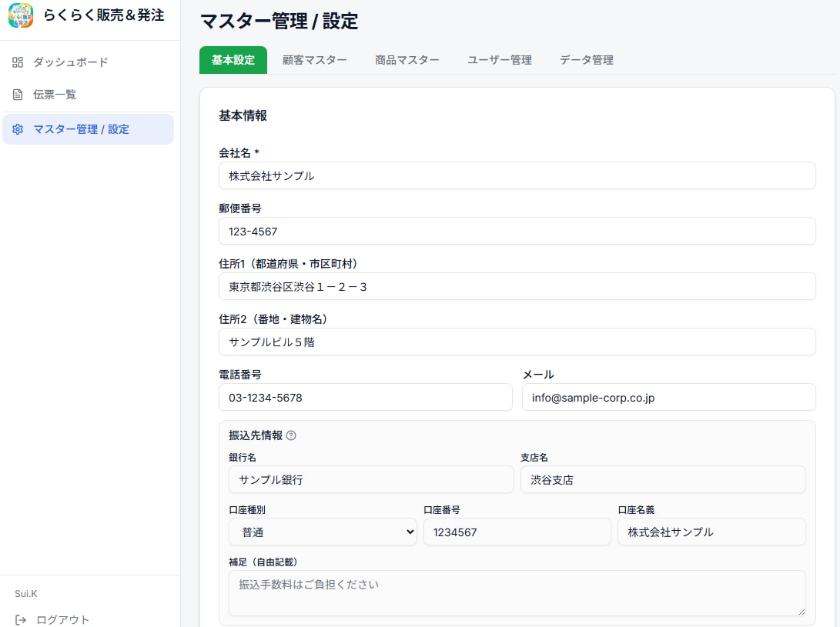
Task: Click the らくらく販売＆発注 app logo icon
Action: 21,15
